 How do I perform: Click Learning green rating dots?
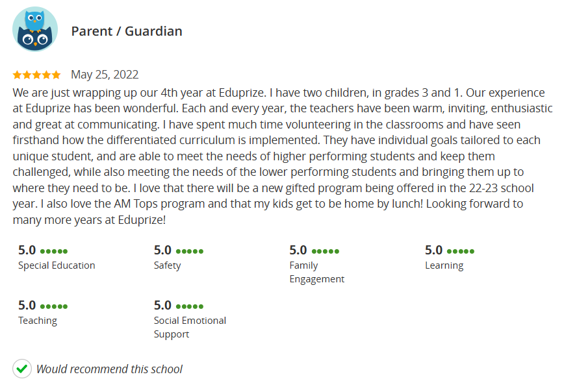tap(461, 251)
